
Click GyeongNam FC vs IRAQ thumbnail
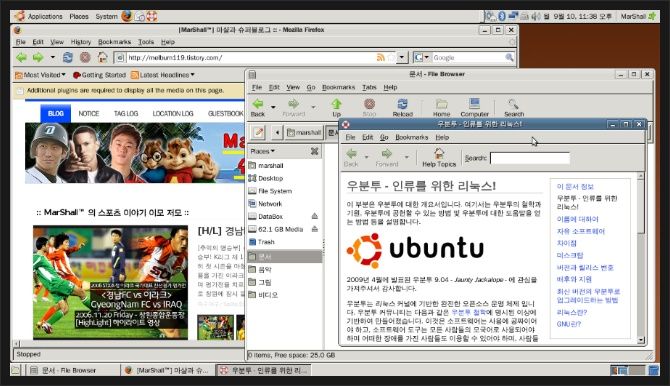click(110, 282)
